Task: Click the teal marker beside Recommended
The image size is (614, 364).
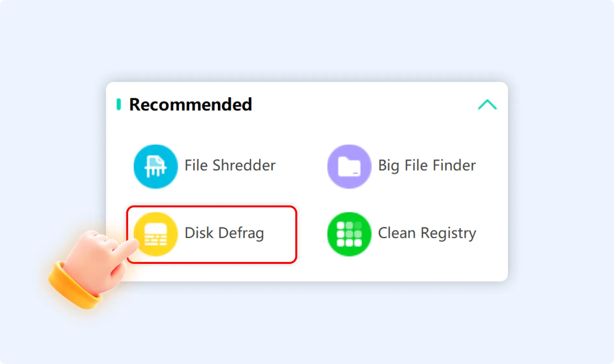Action: pos(119,104)
